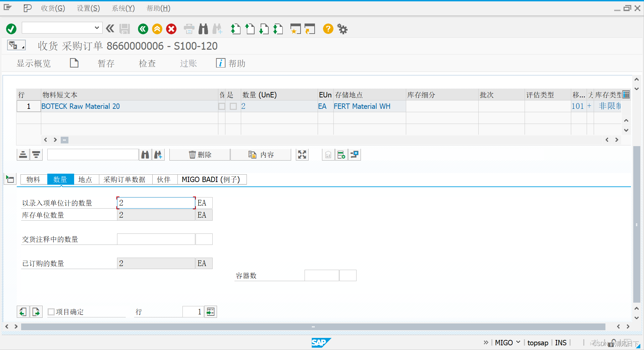Click the green Back icon
Image resolution: width=644 pixels, height=350 pixels.
[x=143, y=29]
